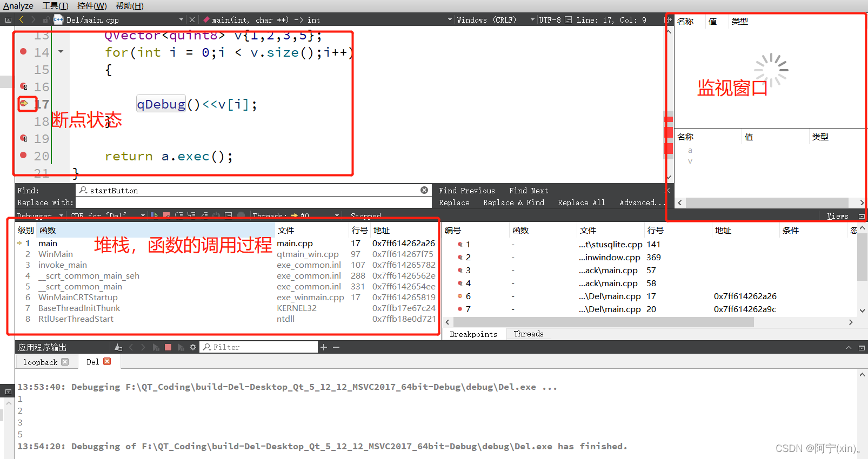Click Find Next

coord(529,191)
